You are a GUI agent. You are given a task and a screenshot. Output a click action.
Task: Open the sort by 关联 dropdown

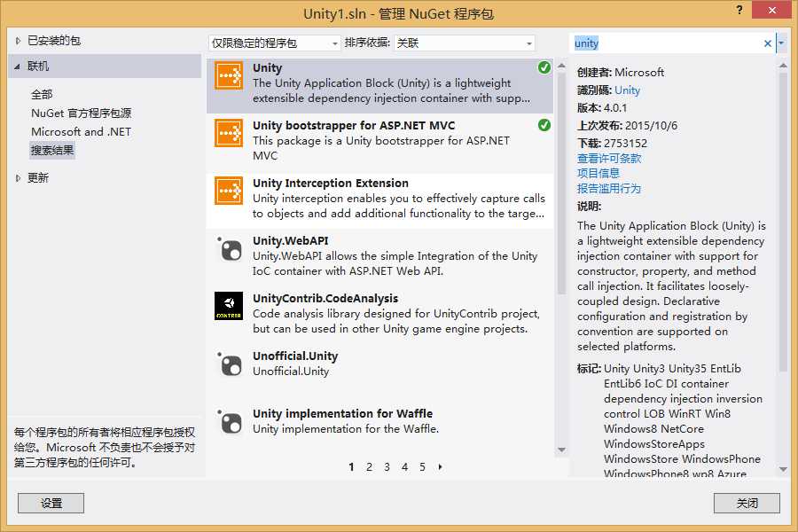coord(465,43)
